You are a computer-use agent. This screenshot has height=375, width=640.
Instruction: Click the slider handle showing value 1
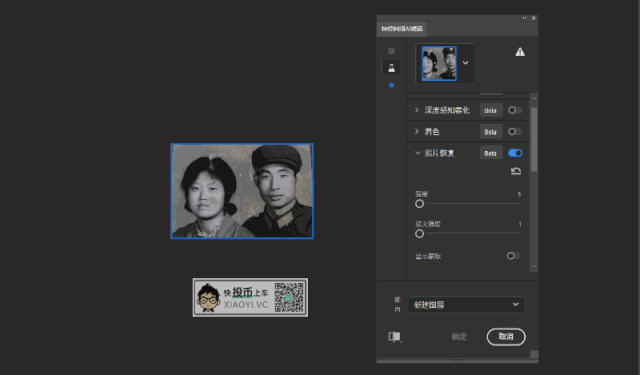point(419,233)
